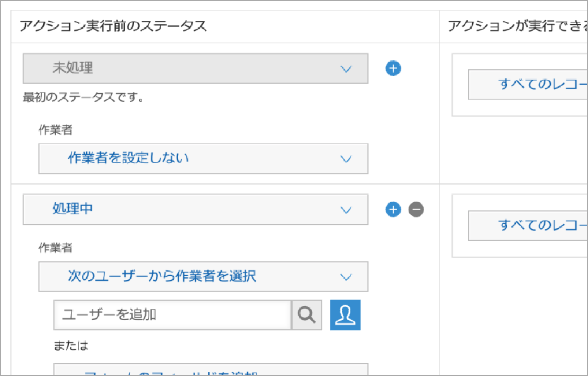
Task: Click the 処理中 status name text
Action: point(72,209)
